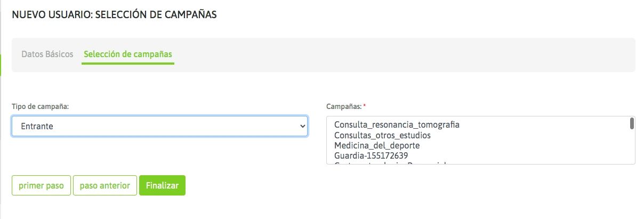The image size is (644, 219).
Task: Click the Tipo de campaña label
Action: [41, 106]
